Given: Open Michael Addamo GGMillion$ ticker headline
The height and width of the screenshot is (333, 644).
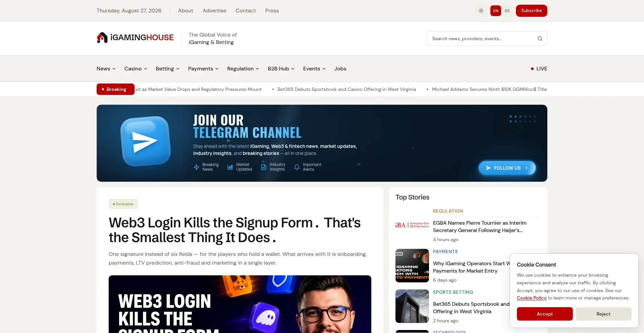Looking at the screenshot, I should [489, 89].
